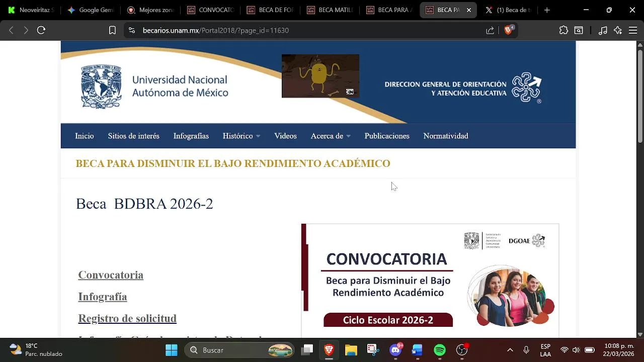Screen dimensions: 644x362
Task: Open File Explorer from the taskbar
Action: (351, 350)
